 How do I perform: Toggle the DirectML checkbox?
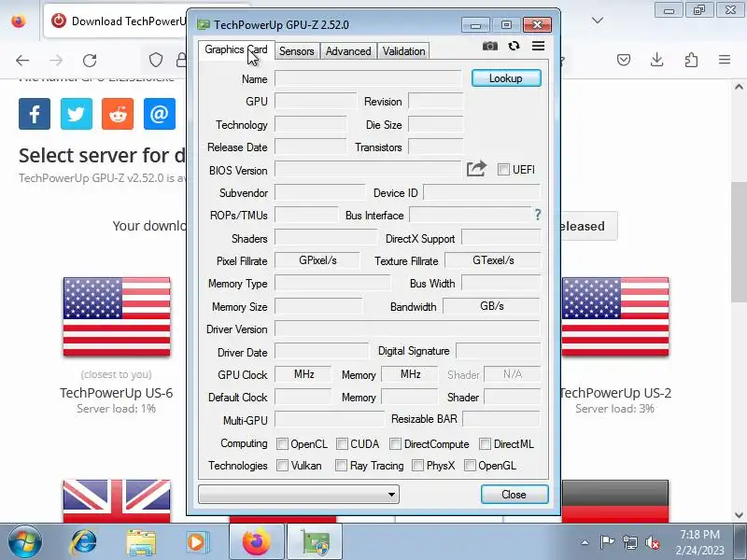[485, 444]
